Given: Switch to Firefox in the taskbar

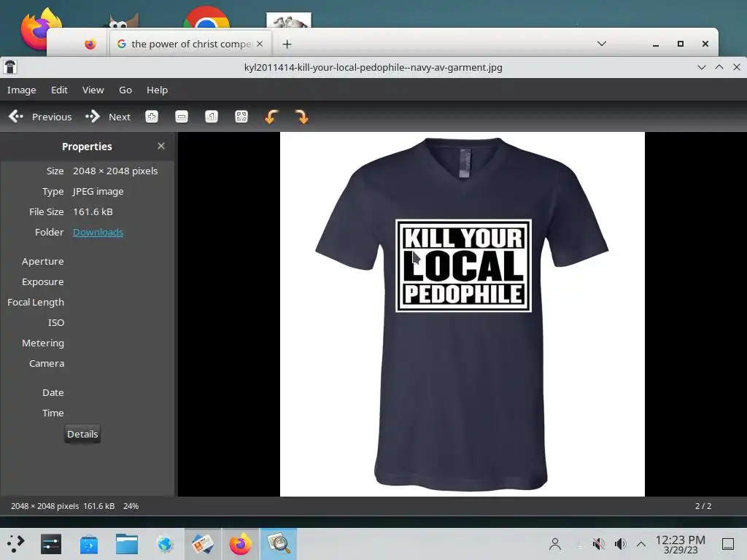Looking at the screenshot, I should (241, 544).
